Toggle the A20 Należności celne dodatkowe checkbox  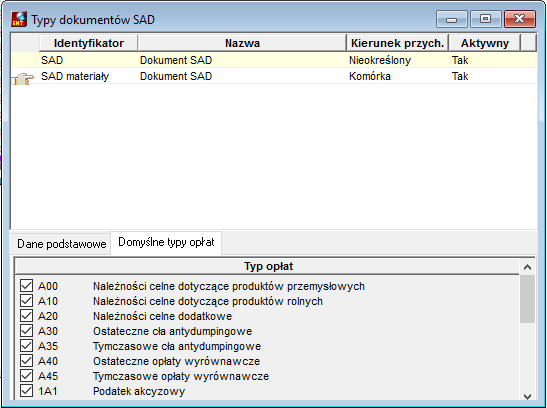[x=27, y=316]
